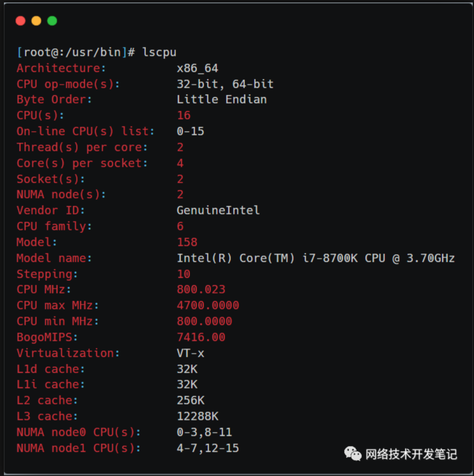The height and width of the screenshot is (476, 474).
Task: Click the WeChat logo in the watermark
Action: click(353, 453)
